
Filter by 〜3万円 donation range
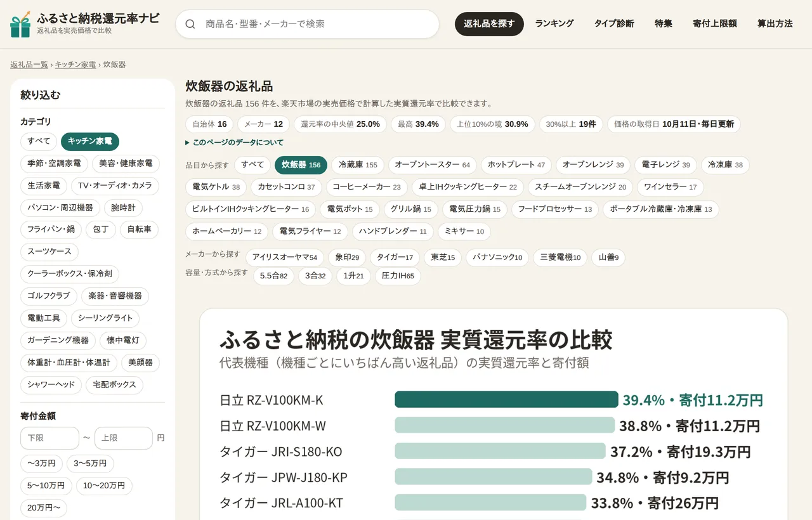pos(41,464)
